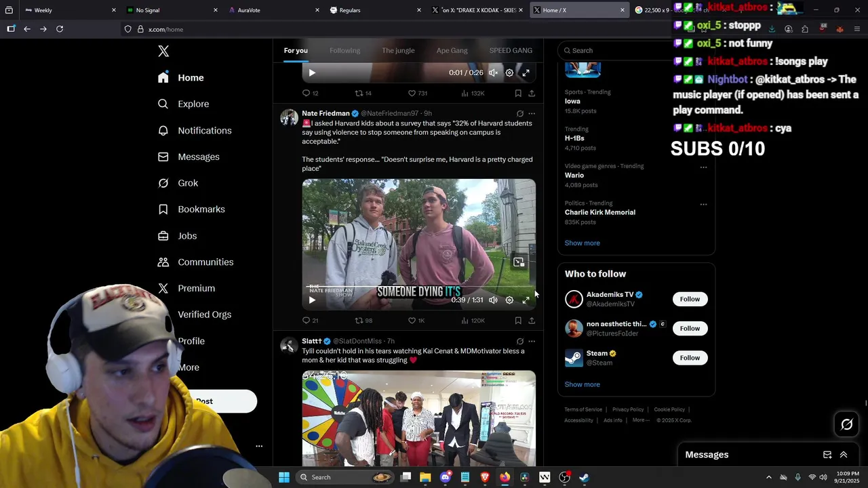Switch to the SPEED GANG tab

point(511,51)
